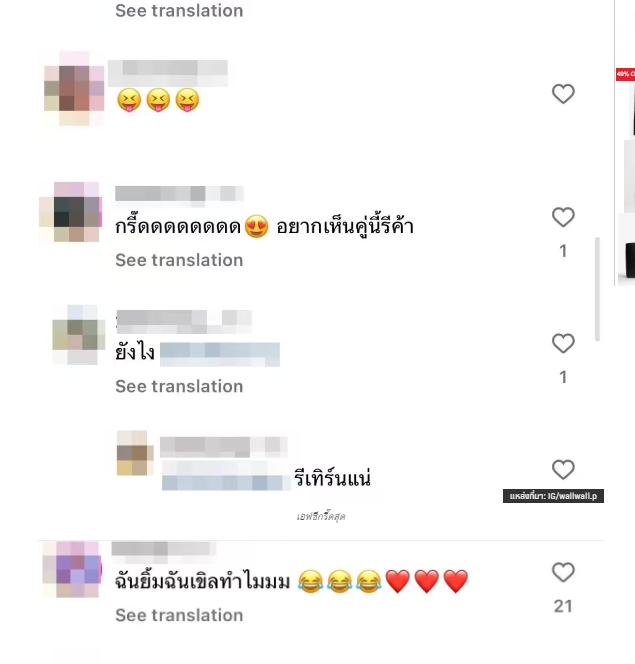Open translation at the very top
635x664 pixels.
coord(179,10)
